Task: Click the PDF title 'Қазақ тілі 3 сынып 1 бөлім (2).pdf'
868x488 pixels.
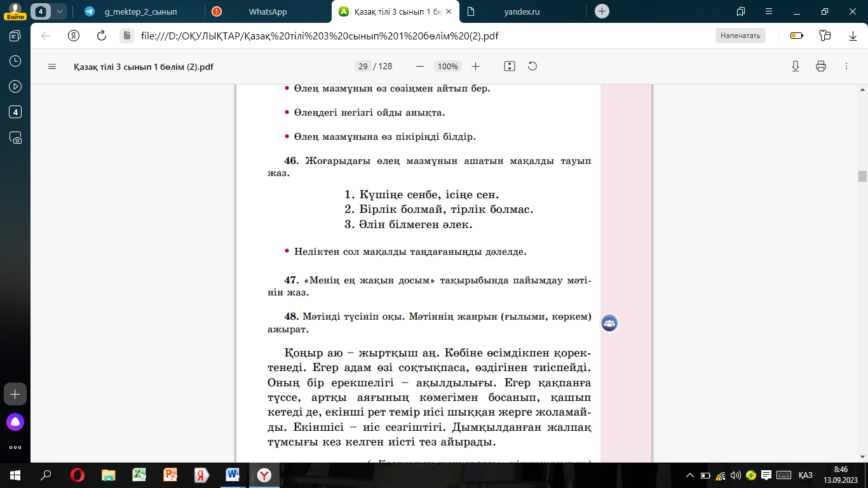Action: (144, 66)
